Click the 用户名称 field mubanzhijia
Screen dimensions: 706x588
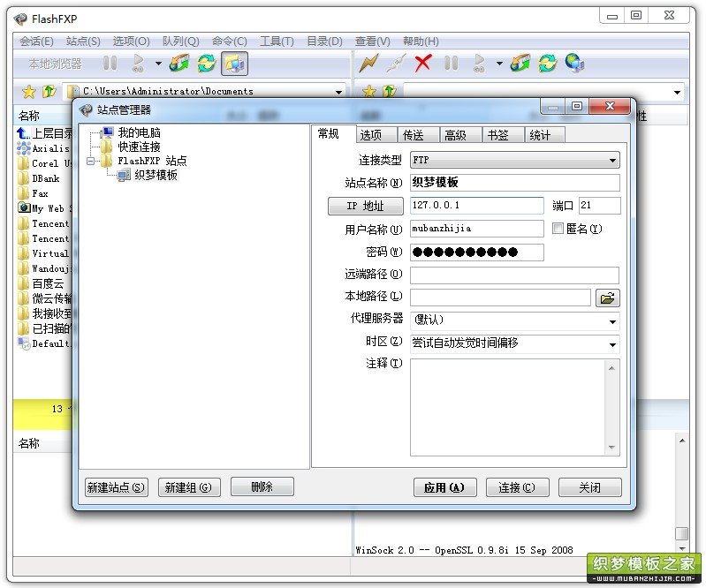(x=477, y=229)
